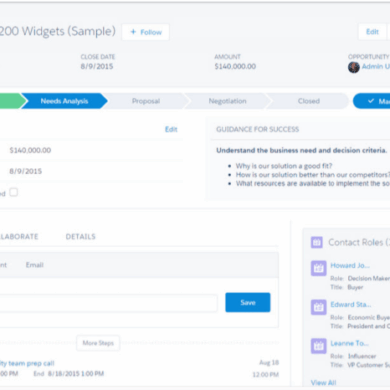Click 'Why is our solution a good fit?'
Viewport: 390px width, 390px height.
tap(284, 166)
